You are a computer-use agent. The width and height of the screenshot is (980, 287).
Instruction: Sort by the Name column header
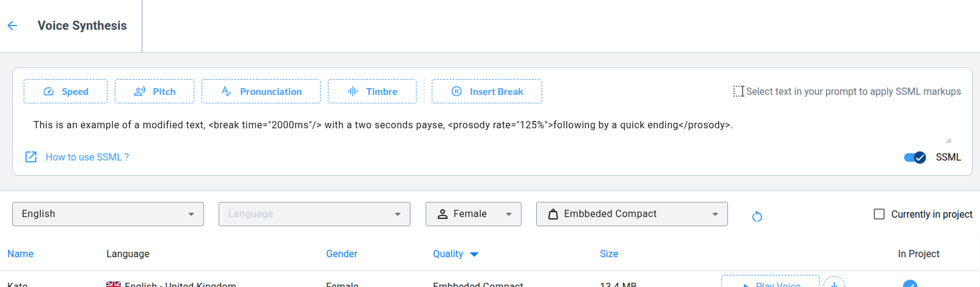point(21,254)
